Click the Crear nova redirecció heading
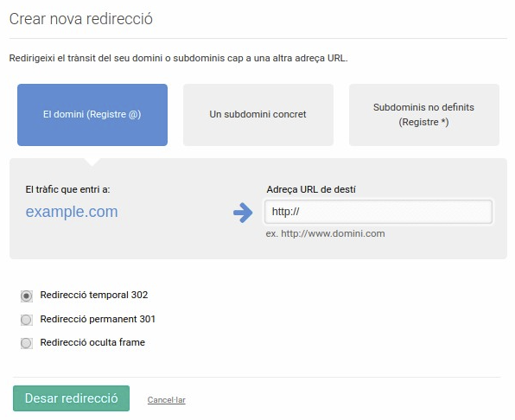 coord(81,19)
